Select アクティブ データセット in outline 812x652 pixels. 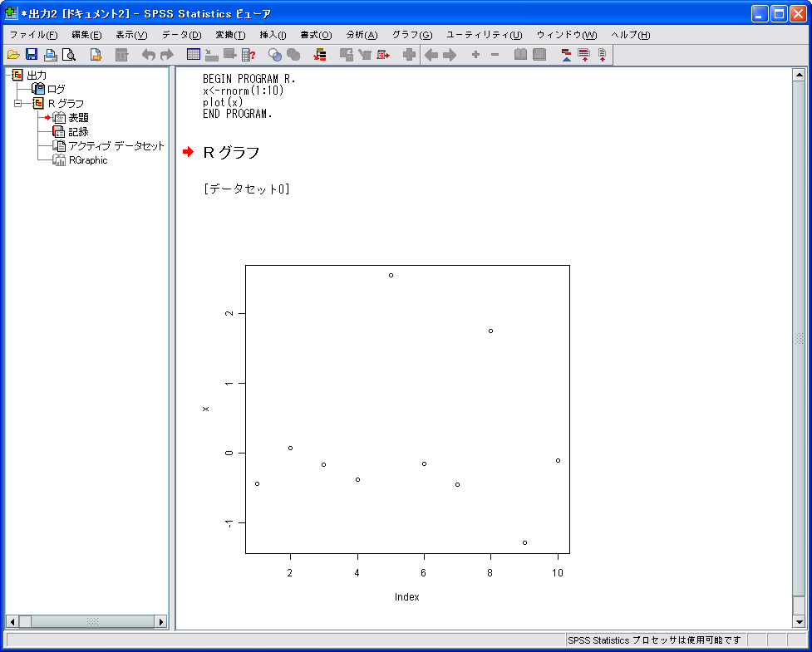point(116,146)
